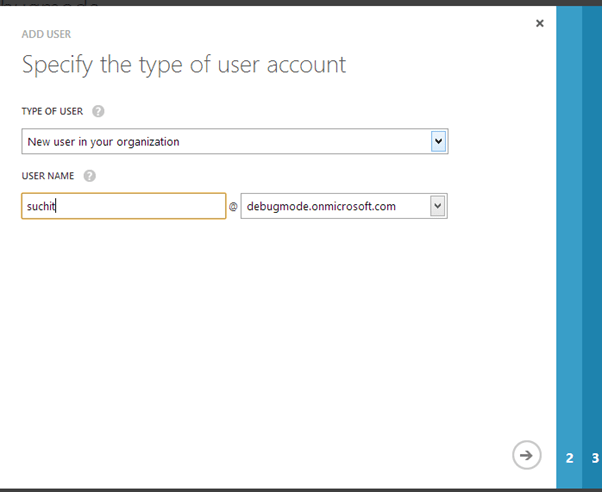Open help icon beside User Name
The width and height of the screenshot is (602, 492).
90,176
